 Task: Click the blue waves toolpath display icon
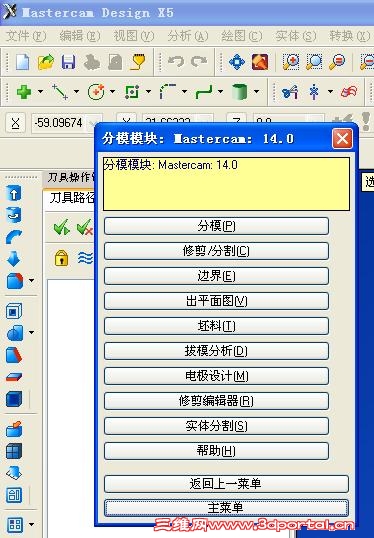85,258
